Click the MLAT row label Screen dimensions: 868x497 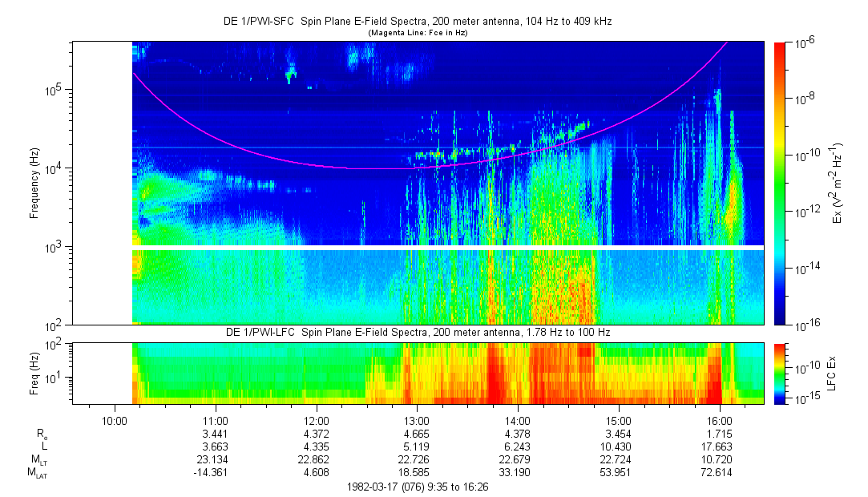[37, 474]
